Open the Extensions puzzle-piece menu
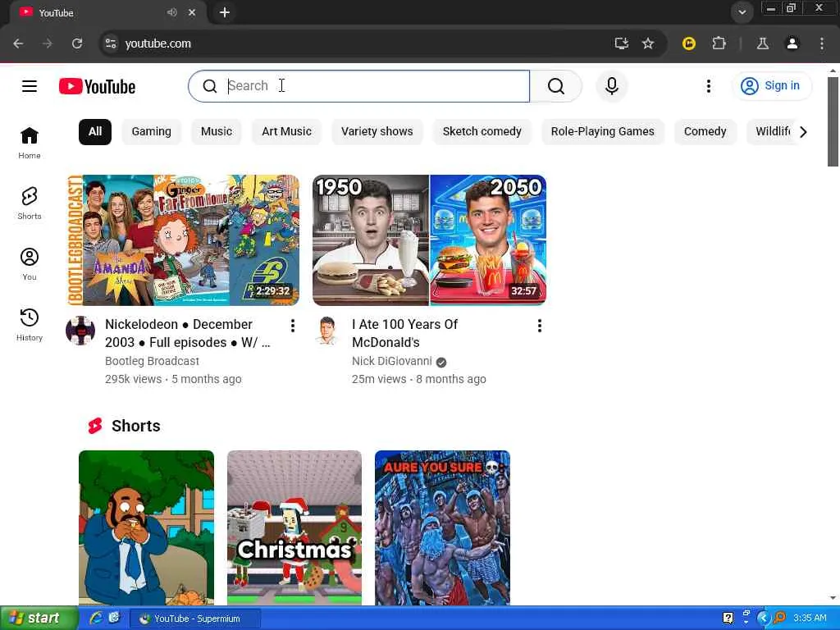 [719, 43]
